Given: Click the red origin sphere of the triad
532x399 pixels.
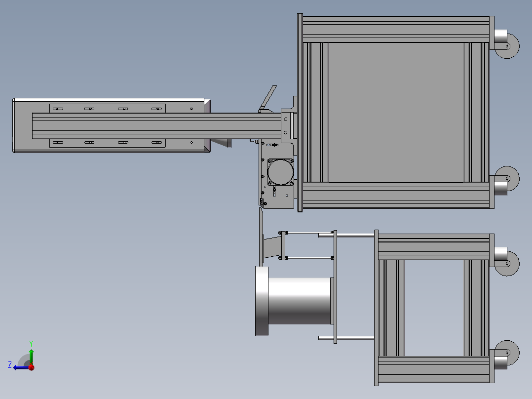Looking at the screenshot, I should tap(31, 367).
